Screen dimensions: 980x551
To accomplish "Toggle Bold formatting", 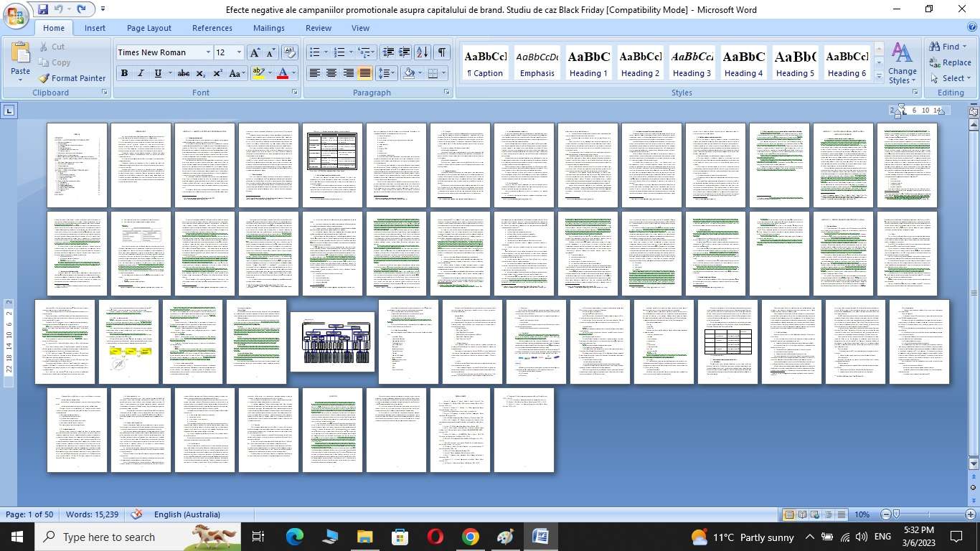I will point(124,73).
